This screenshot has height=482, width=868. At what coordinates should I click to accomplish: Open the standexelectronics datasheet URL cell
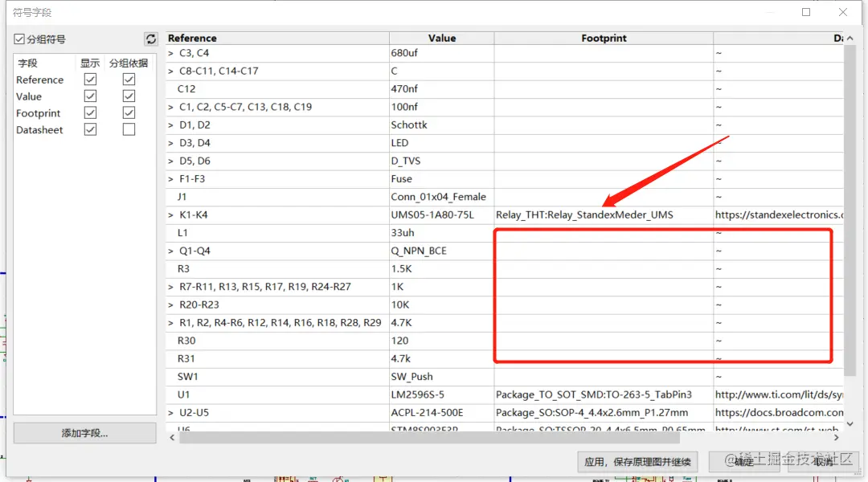tap(778, 214)
